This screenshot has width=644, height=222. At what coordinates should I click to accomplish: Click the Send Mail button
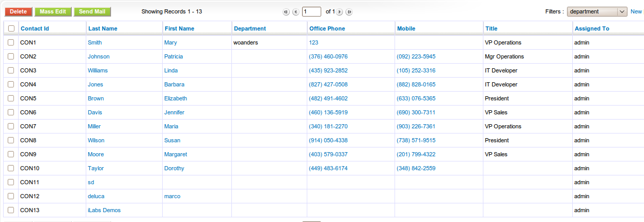click(x=92, y=11)
